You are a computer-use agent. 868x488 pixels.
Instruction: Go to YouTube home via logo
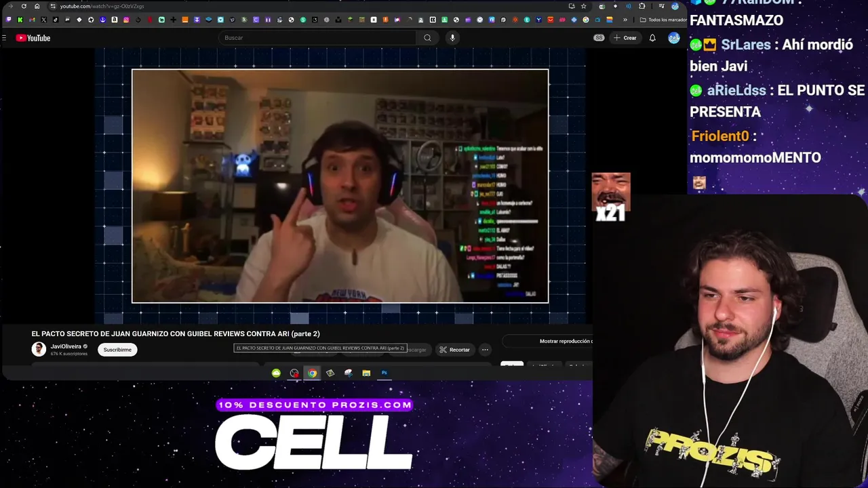coord(33,38)
